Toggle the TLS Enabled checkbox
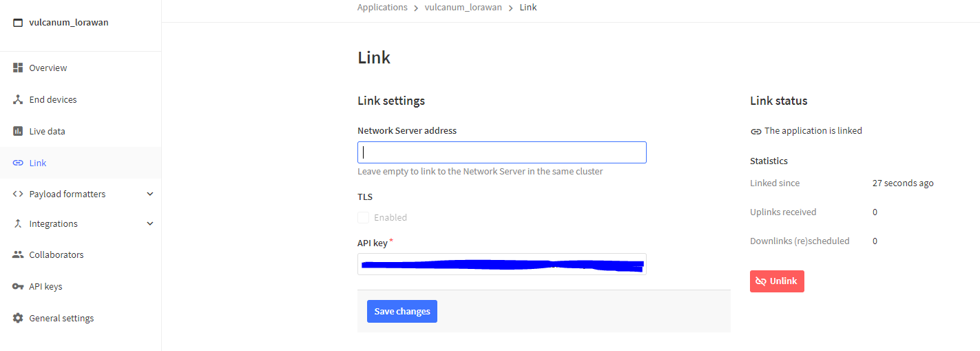The image size is (980, 351). 363,217
